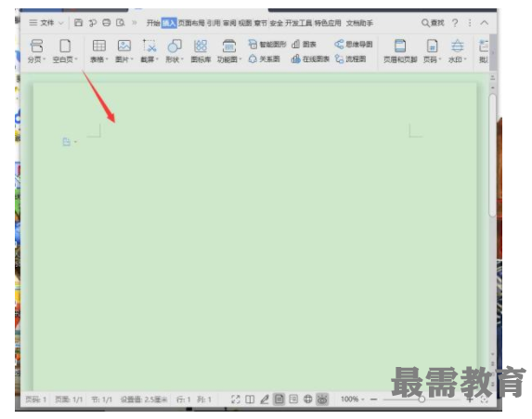Open the 截屏 screenshot dropdown
532x419 pixels.
tap(149, 51)
